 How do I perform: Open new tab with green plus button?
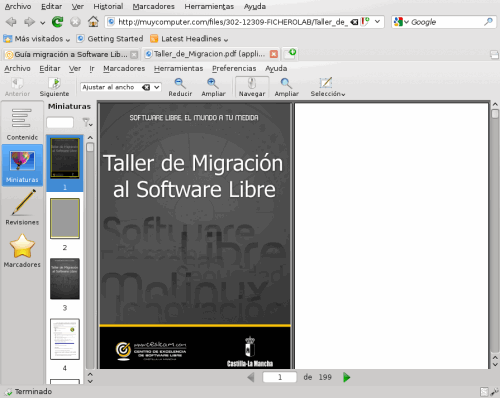tap(290, 54)
